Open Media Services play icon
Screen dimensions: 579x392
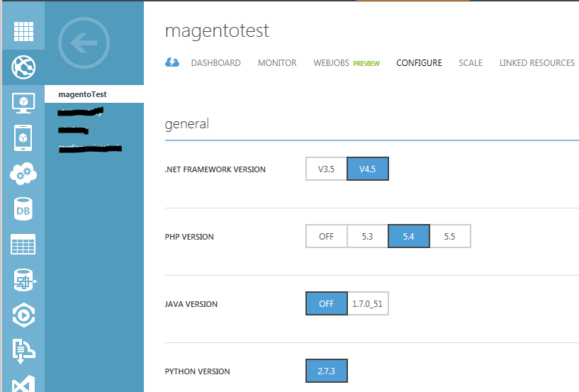pyautogui.click(x=23, y=315)
